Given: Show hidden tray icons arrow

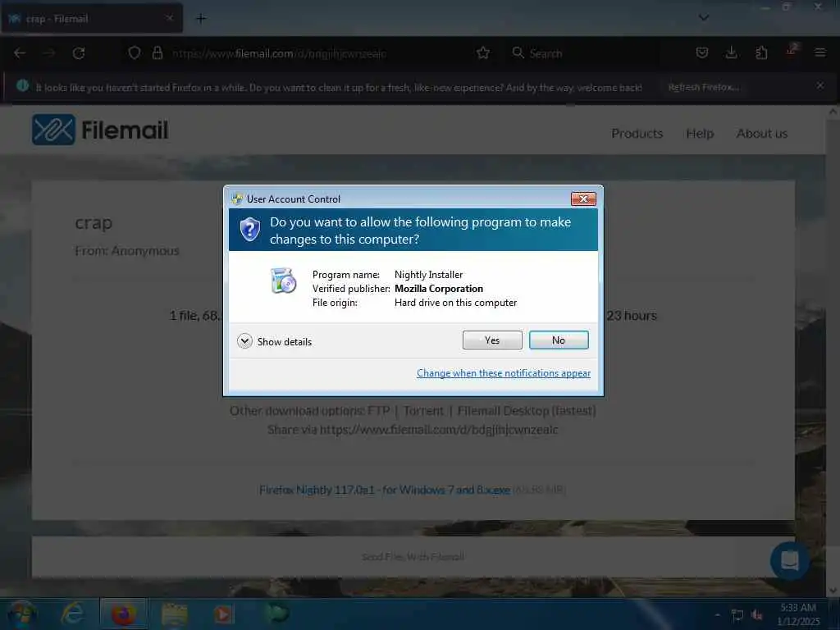Looking at the screenshot, I should tap(717, 614).
